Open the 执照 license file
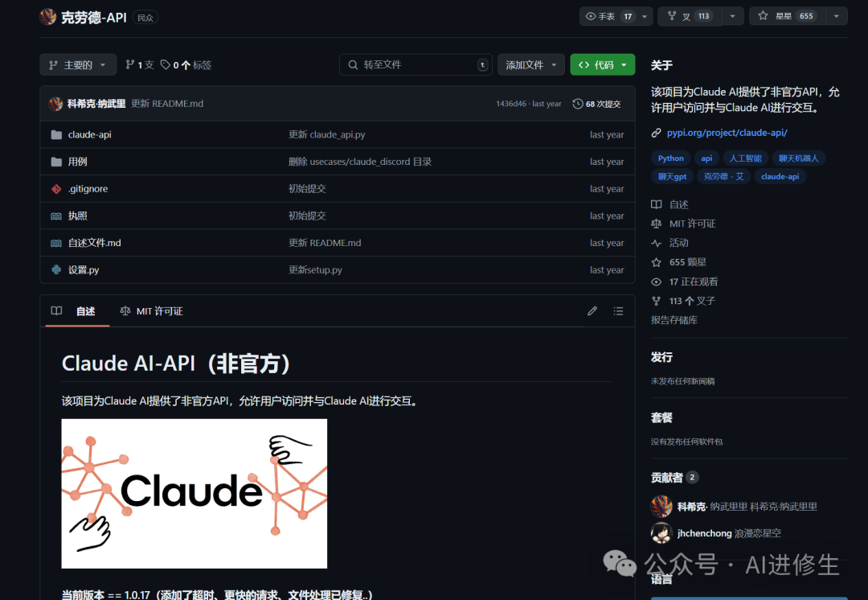The height and width of the screenshot is (600, 868). (77, 216)
